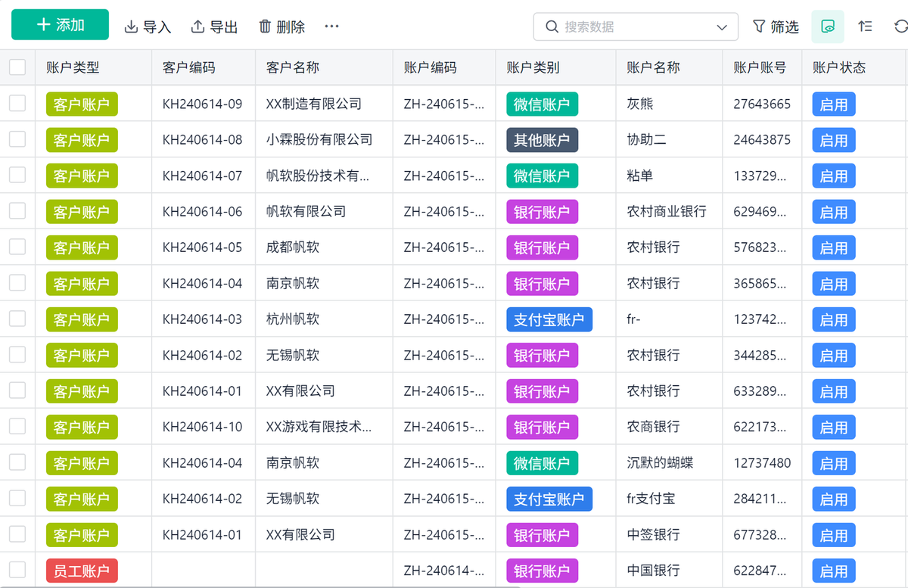The image size is (908, 588).
Task: Select the 员工账户 row checkbox
Action: (x=17, y=570)
